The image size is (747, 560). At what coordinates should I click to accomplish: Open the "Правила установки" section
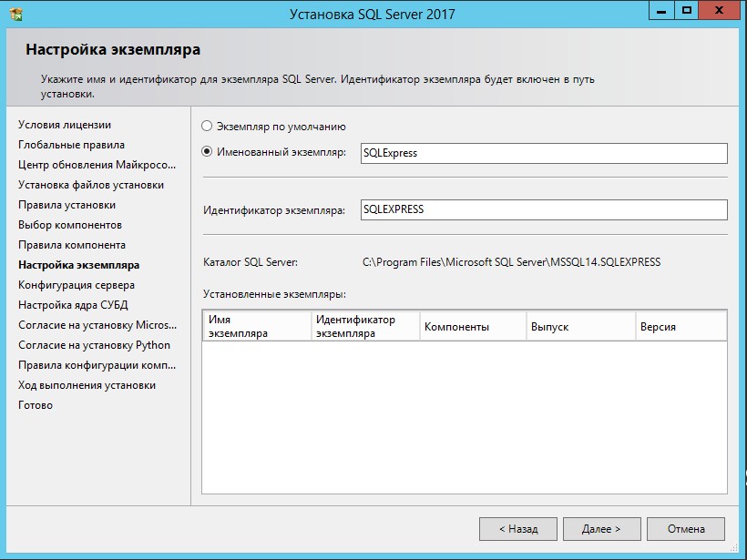pyautogui.click(x=59, y=205)
